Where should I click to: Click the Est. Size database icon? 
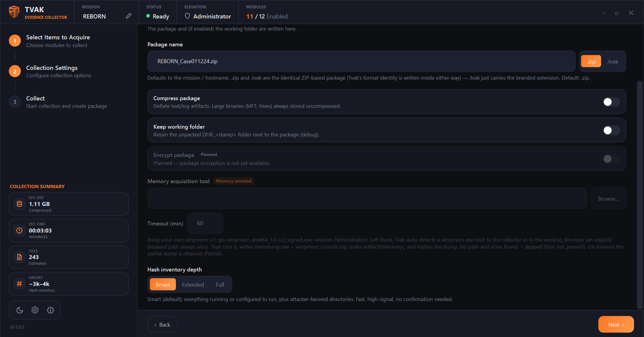tap(19, 204)
